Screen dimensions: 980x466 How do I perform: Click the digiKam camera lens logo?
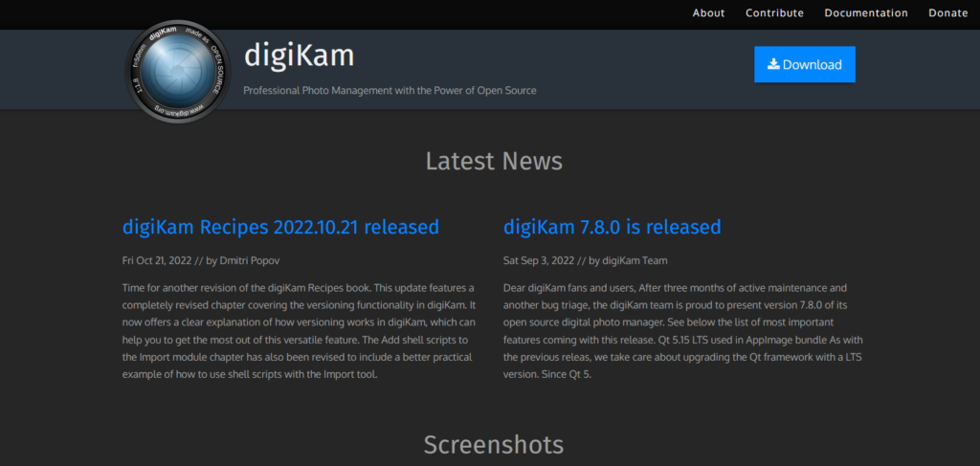178,72
